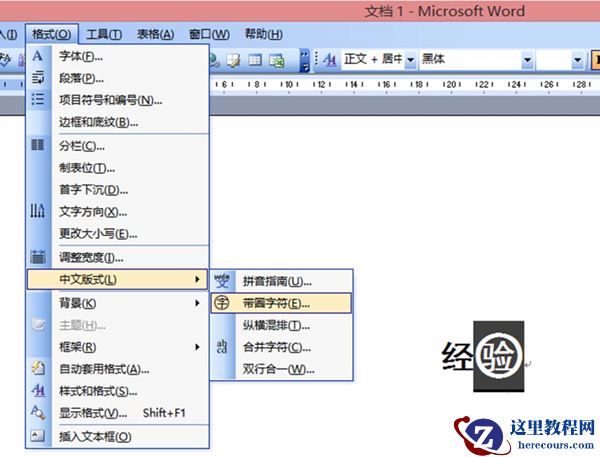The height and width of the screenshot is (457, 600).
Task: Click the Tables and Borders toolbar icon
Action: (233, 60)
